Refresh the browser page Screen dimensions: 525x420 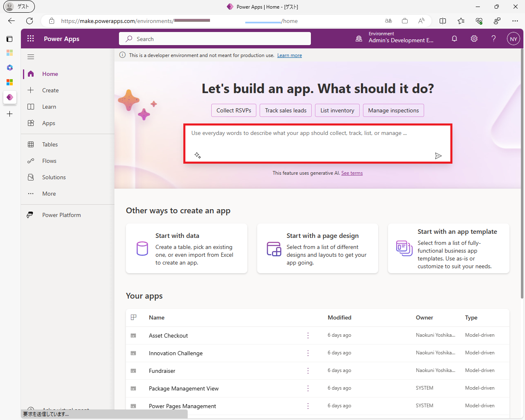(x=30, y=21)
